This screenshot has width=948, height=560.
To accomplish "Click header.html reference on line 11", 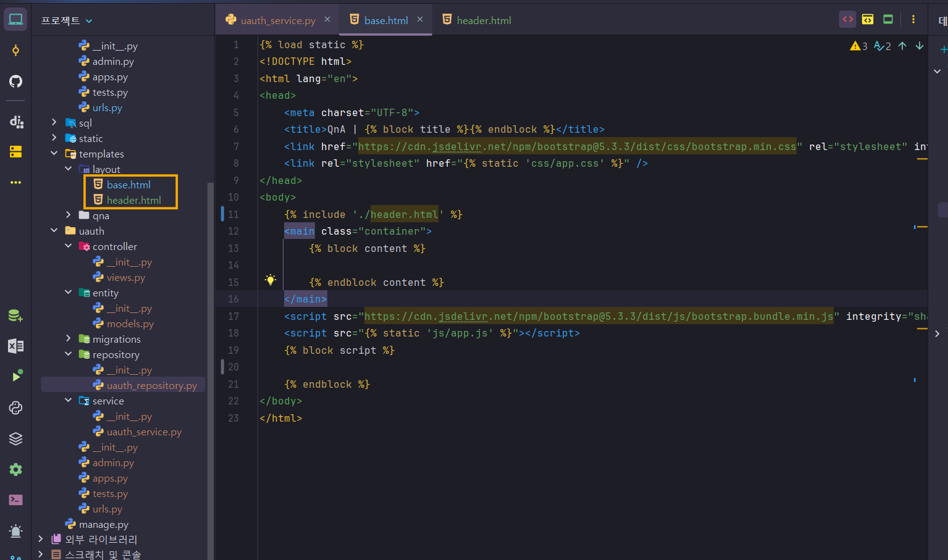I will [405, 214].
